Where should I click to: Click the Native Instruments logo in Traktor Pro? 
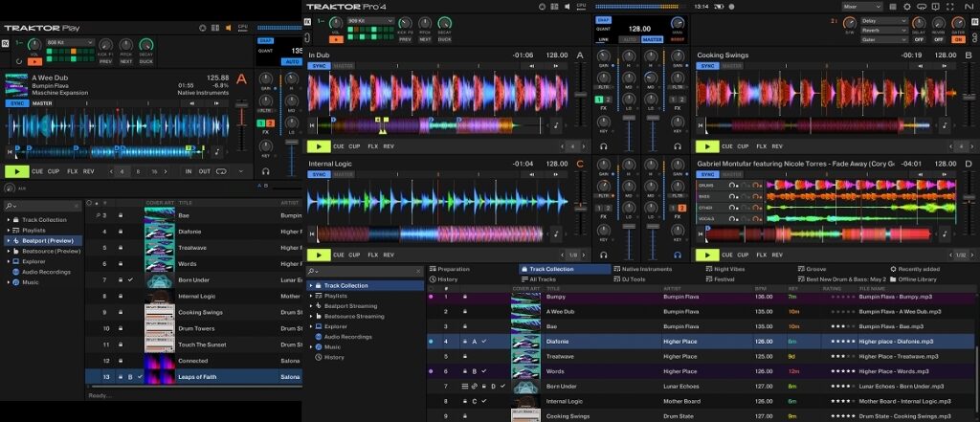969,7
